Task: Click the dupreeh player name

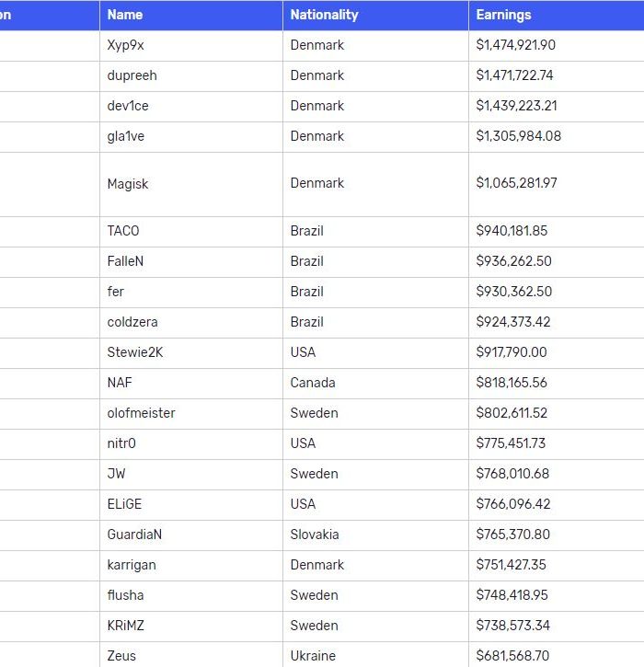Action: (132, 75)
